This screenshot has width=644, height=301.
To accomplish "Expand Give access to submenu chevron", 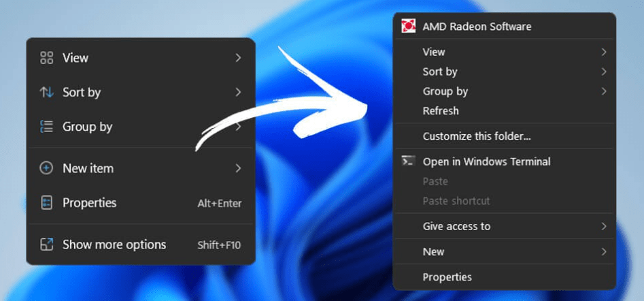I will pos(604,226).
